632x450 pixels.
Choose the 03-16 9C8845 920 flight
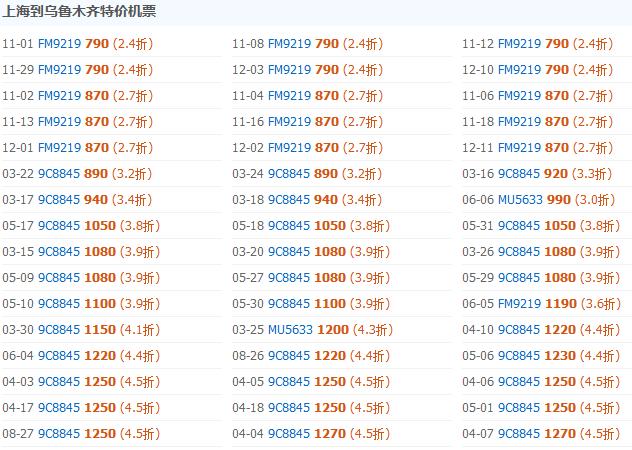pyautogui.click(x=537, y=174)
